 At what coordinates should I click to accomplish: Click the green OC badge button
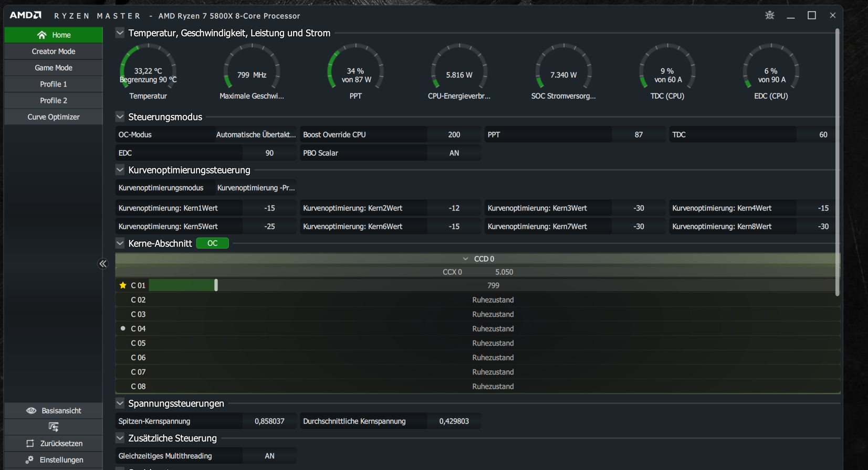pyautogui.click(x=212, y=243)
